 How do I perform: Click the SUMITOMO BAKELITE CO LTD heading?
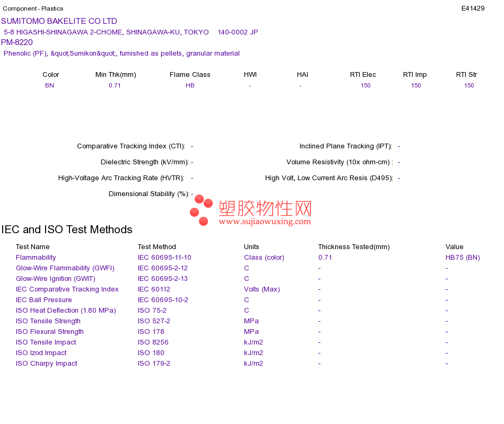59,21
